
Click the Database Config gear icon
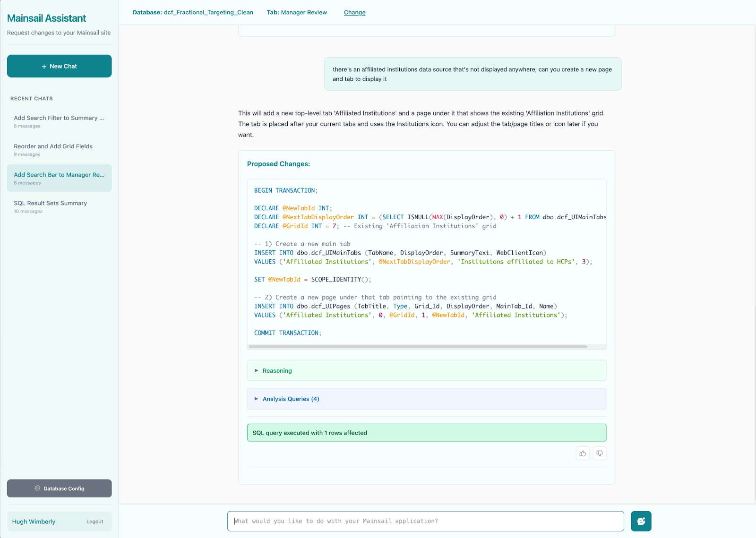tap(37, 488)
